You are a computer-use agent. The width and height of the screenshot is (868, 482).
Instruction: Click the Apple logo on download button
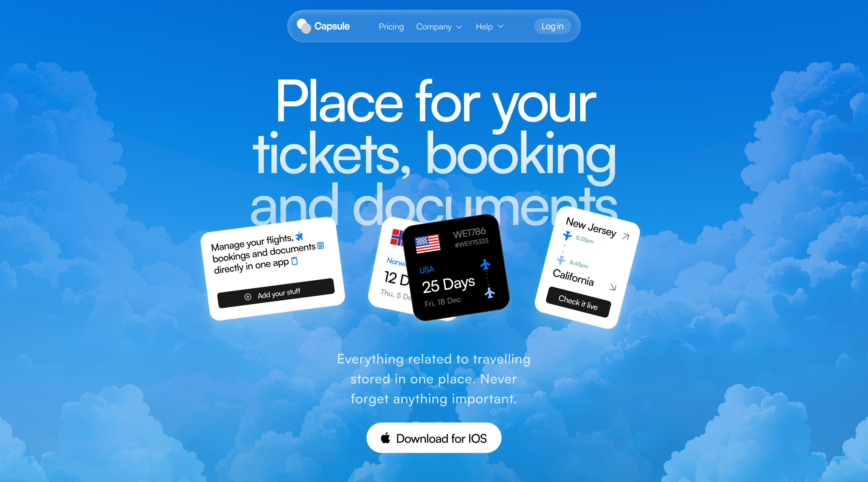click(x=385, y=438)
